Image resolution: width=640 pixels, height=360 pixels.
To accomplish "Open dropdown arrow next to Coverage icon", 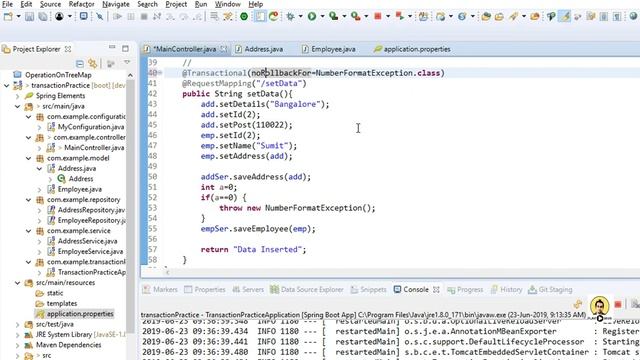I will click(x=344, y=16).
